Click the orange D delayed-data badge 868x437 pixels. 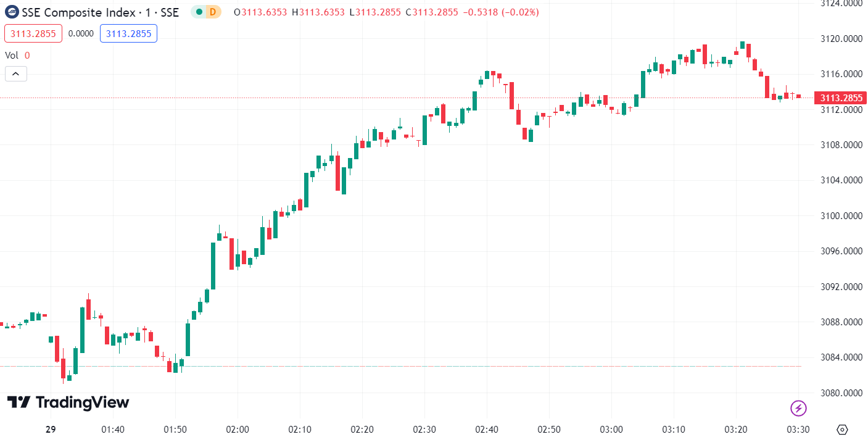(x=213, y=12)
